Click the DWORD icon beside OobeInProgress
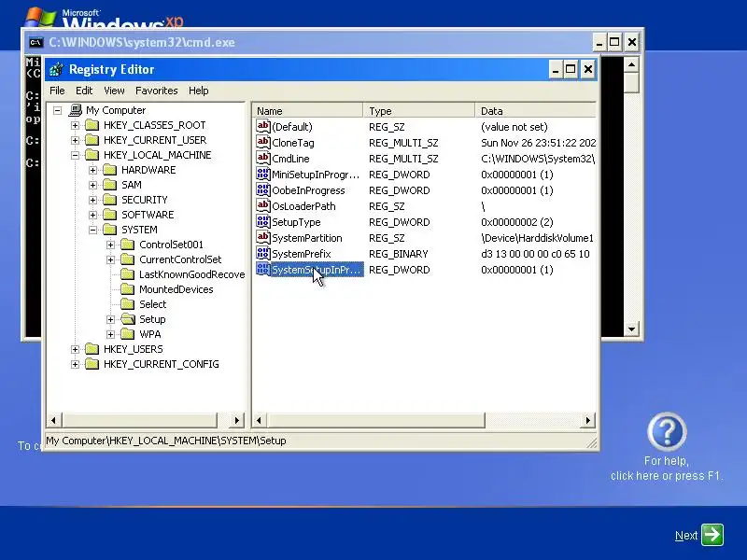Viewport: 747px width, 560px height. pyautogui.click(x=263, y=190)
